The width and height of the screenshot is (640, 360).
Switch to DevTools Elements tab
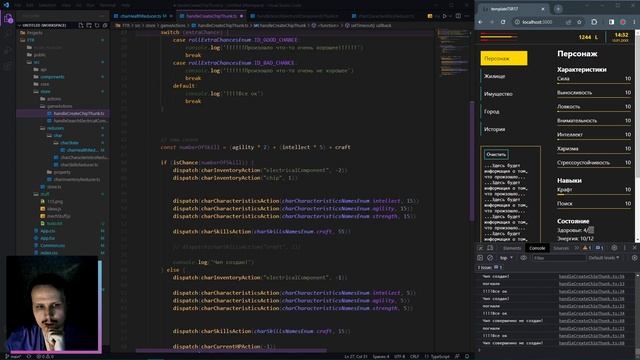[x=512, y=248]
